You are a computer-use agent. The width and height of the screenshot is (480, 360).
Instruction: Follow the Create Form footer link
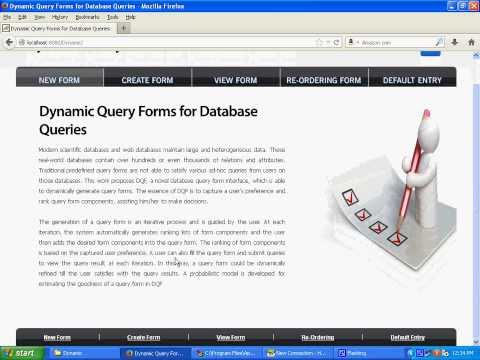pyautogui.click(x=143, y=337)
